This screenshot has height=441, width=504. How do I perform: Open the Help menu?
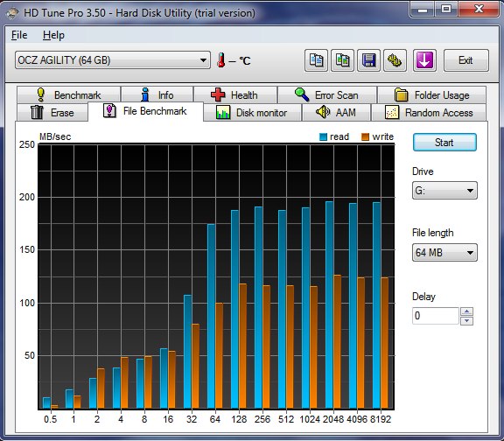tap(53, 35)
